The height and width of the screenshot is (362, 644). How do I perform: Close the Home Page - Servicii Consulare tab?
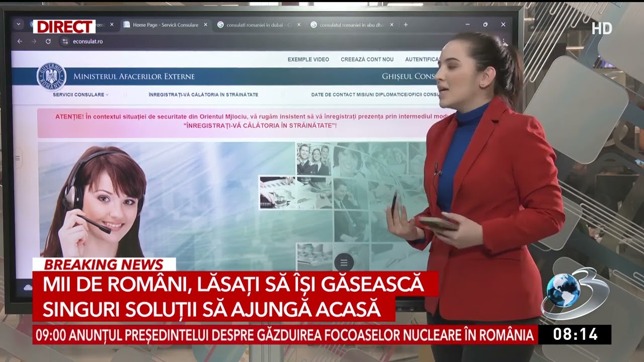(x=205, y=25)
